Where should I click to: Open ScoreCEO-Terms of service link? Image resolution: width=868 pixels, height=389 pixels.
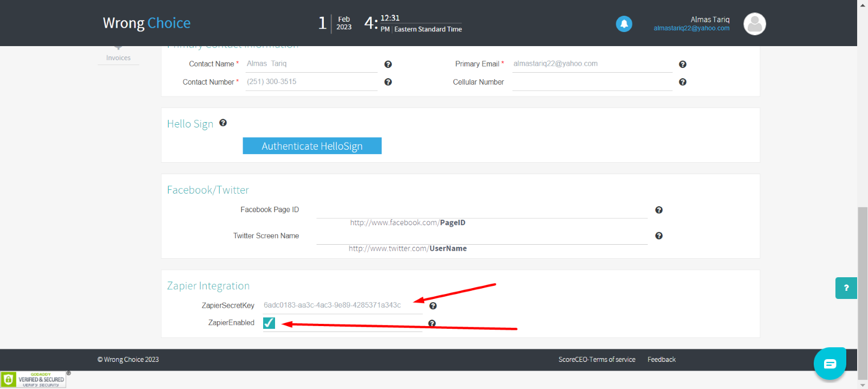pyautogui.click(x=597, y=360)
